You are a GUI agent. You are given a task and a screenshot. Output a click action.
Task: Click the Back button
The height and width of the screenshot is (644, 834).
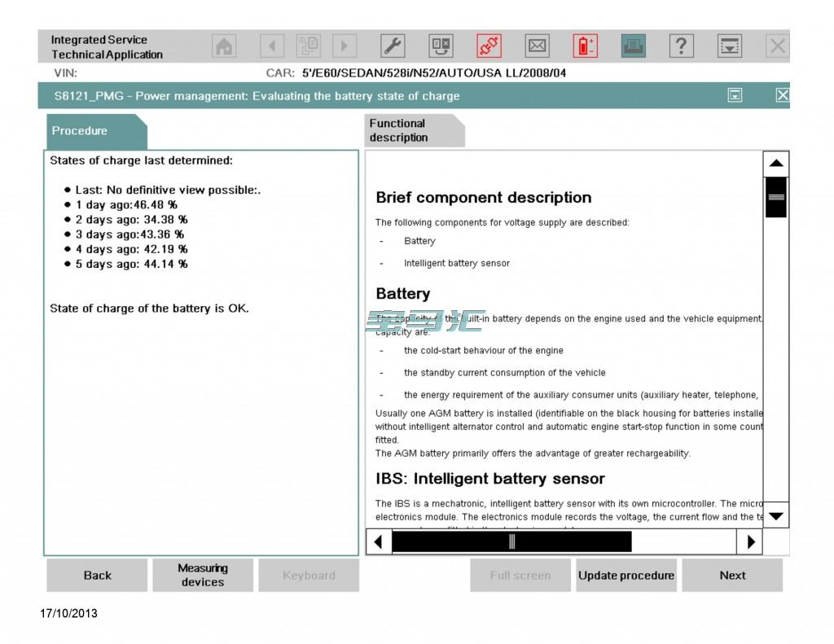click(97, 575)
